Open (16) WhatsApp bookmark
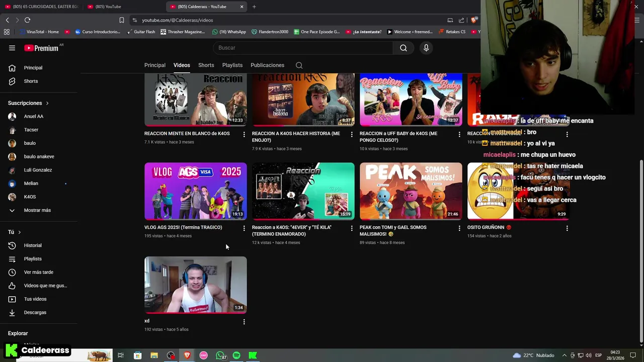The width and height of the screenshot is (644, 362). click(x=229, y=32)
